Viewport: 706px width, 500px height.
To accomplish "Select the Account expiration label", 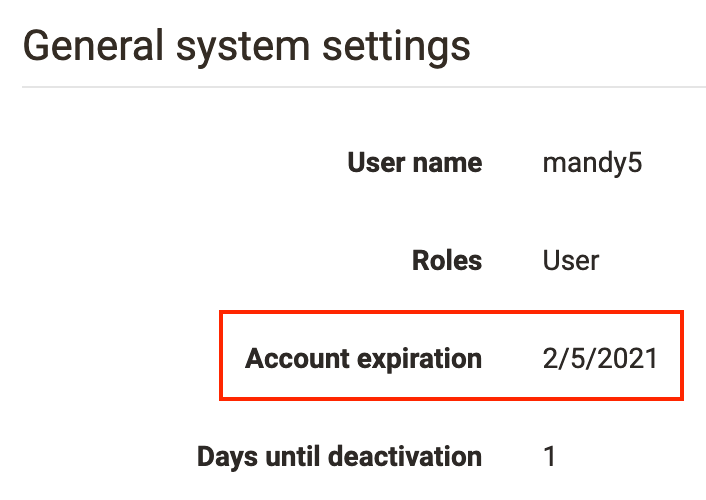I will [x=364, y=358].
